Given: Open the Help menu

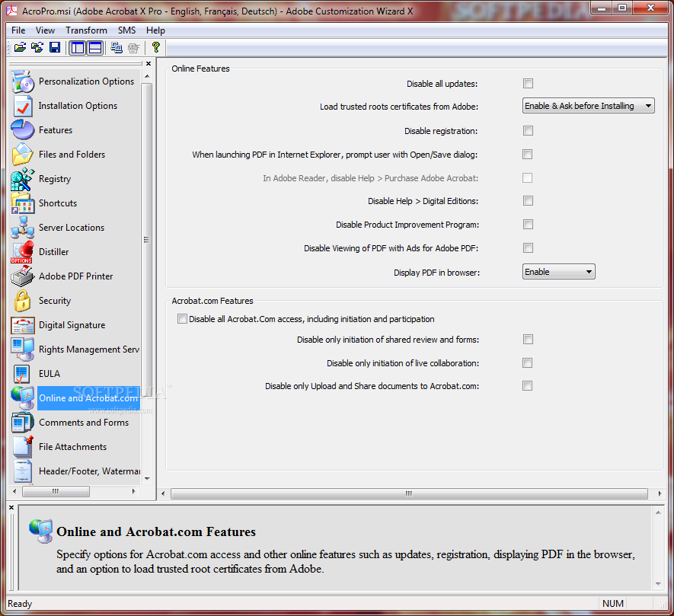Looking at the screenshot, I should [155, 30].
